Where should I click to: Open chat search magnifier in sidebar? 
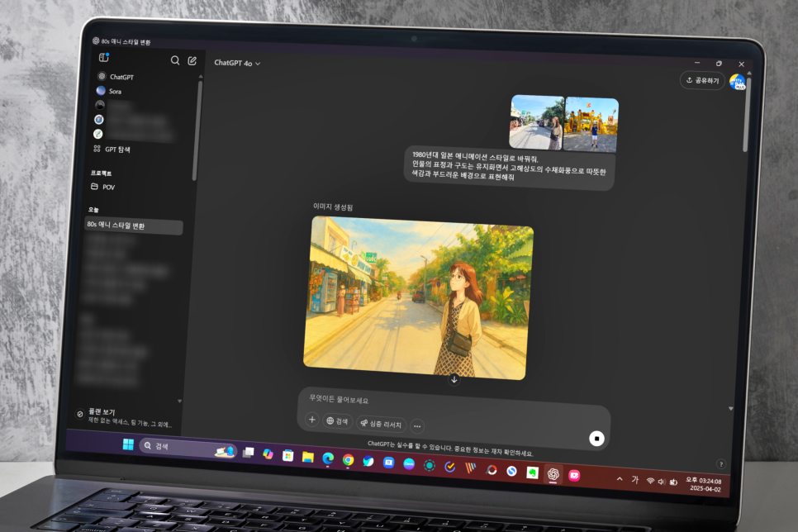(175, 60)
